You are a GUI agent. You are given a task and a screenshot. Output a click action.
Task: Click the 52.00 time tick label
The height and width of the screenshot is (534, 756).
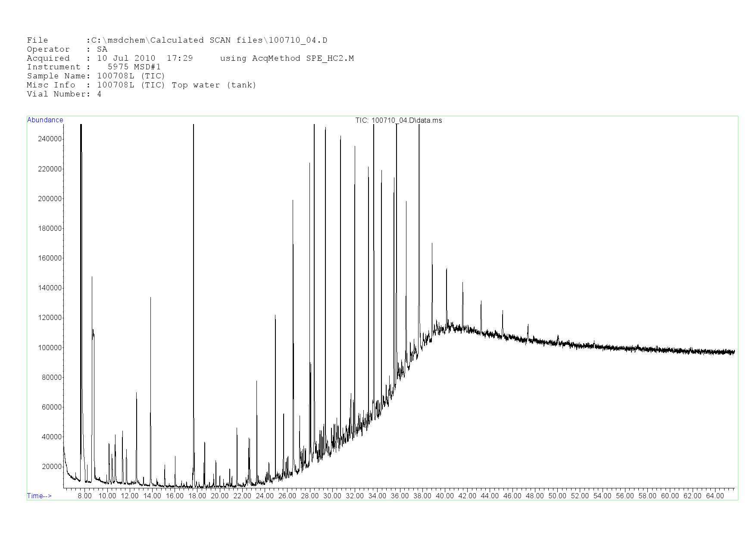[x=580, y=496]
